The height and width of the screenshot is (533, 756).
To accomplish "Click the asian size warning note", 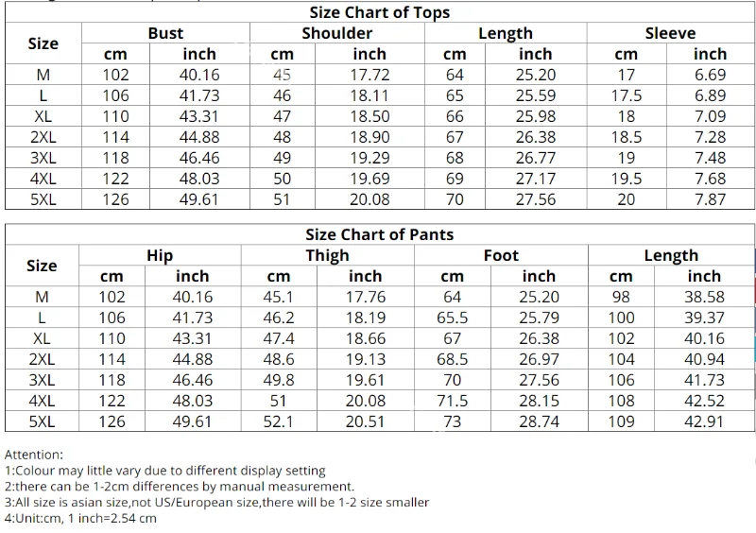I will tap(217, 503).
